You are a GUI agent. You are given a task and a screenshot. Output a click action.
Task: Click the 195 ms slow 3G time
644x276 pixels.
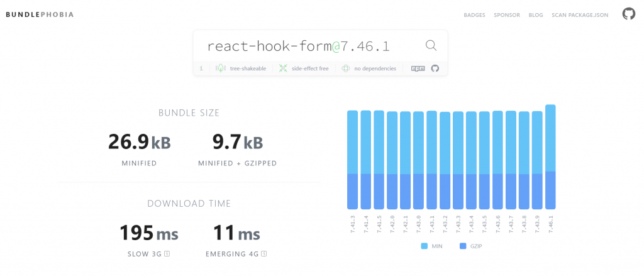[148, 233]
